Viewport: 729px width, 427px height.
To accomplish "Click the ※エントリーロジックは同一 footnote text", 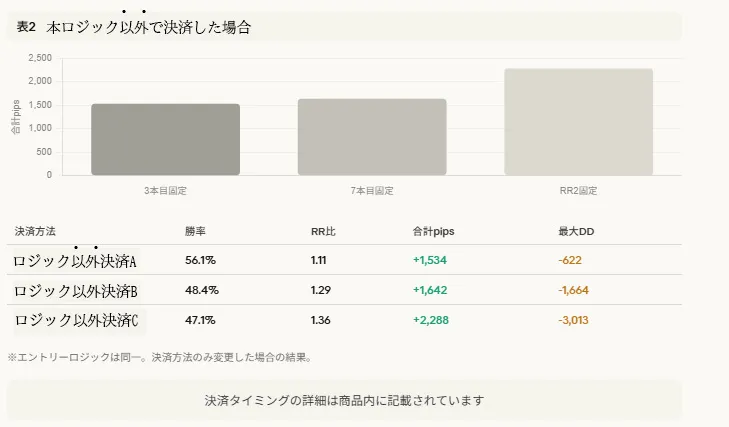I will tap(160, 357).
